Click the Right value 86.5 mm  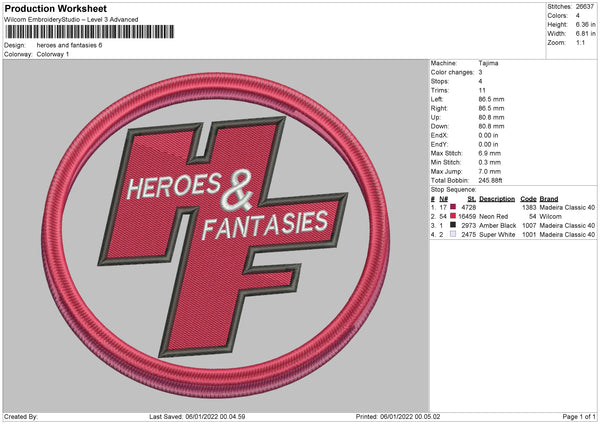click(491, 109)
